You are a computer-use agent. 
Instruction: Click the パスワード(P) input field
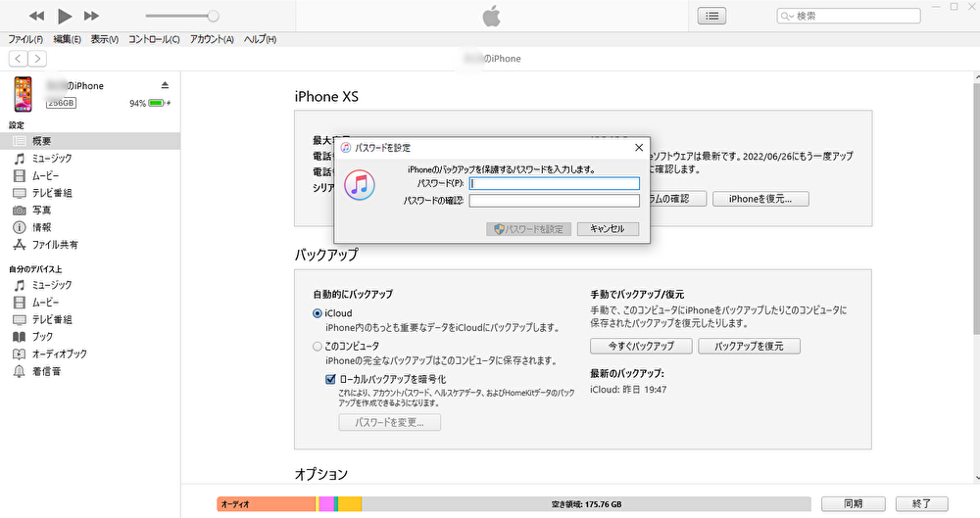[x=555, y=183]
